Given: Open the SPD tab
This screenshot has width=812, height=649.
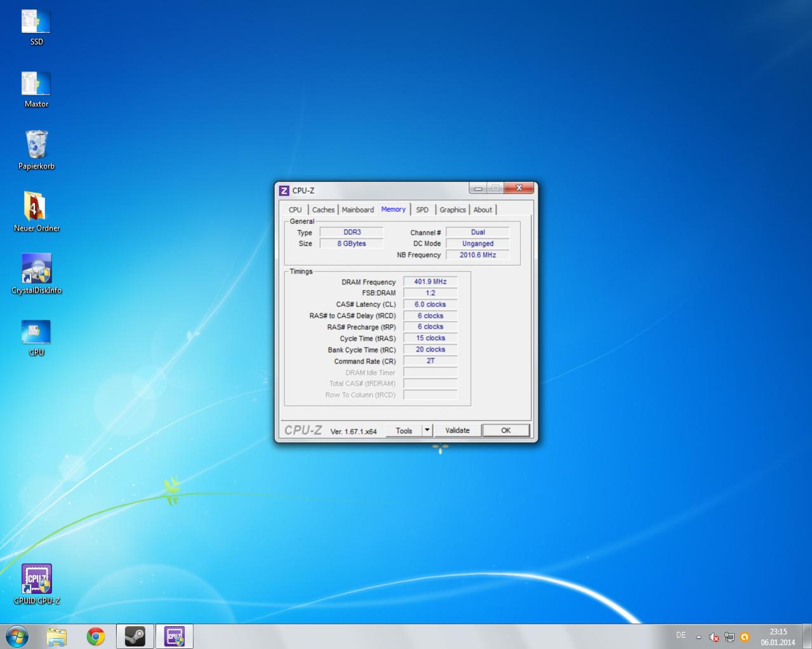Looking at the screenshot, I should pyautogui.click(x=422, y=210).
